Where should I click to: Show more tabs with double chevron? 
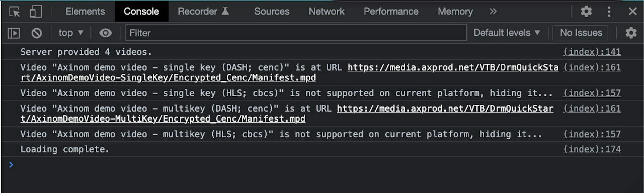point(493,12)
